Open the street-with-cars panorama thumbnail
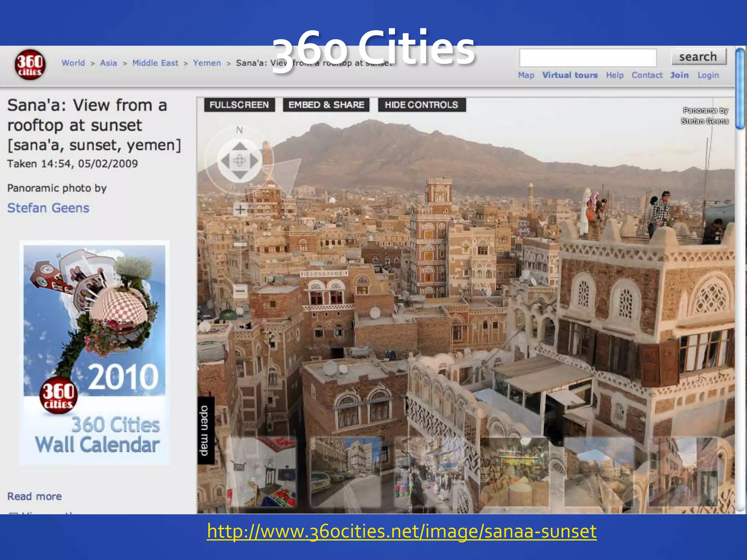This screenshot has height=560, width=747. pos(346,472)
